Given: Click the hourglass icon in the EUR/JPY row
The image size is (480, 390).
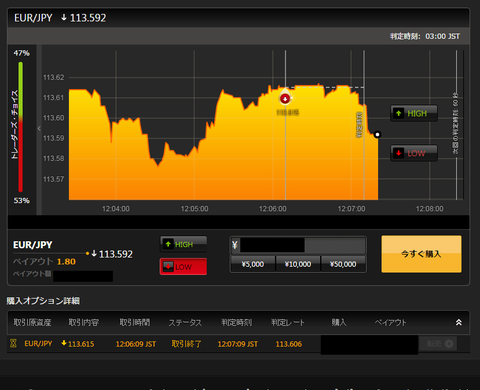Looking at the screenshot, I should coord(13,343).
